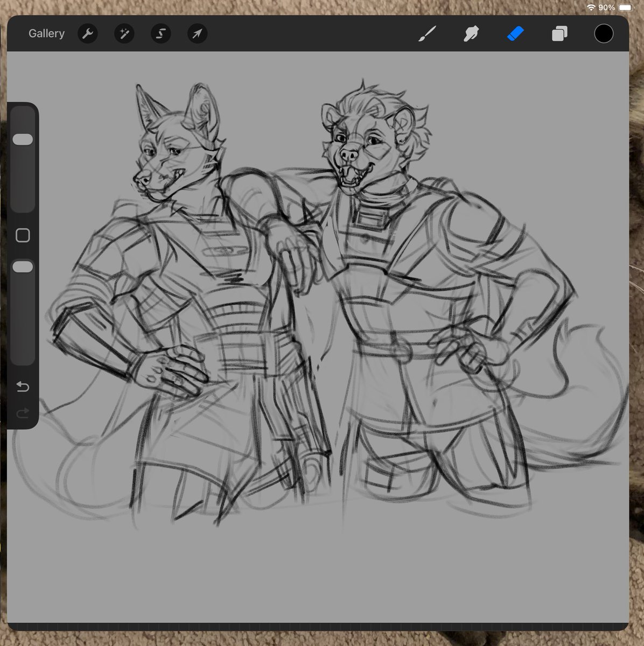Select the Brush tool
Screen dimensions: 644x646
coord(428,34)
